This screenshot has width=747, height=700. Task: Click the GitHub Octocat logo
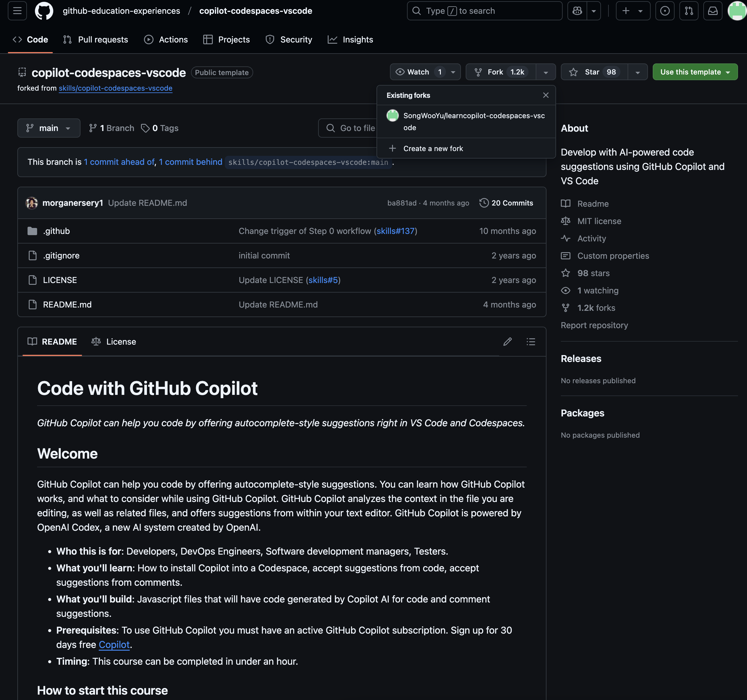coord(44,11)
